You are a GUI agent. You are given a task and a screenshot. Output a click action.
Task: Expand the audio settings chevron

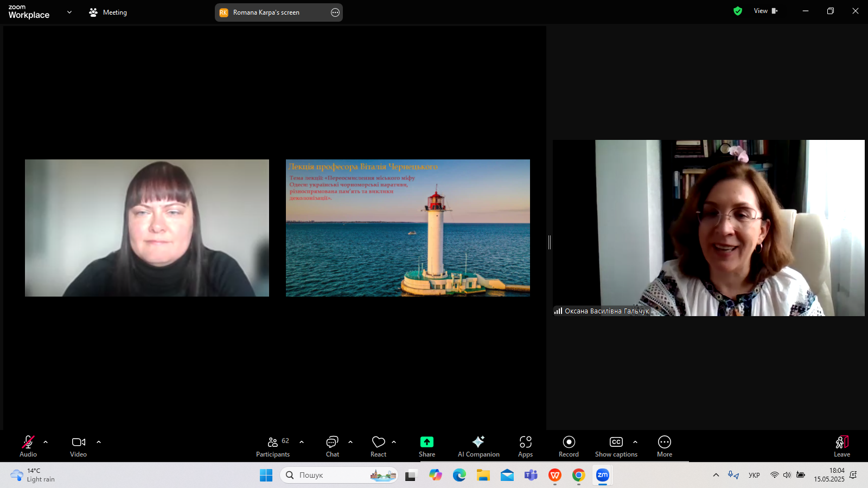click(46, 442)
